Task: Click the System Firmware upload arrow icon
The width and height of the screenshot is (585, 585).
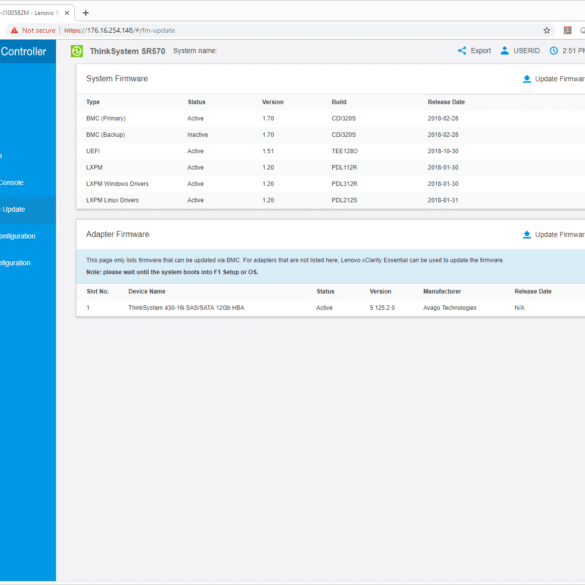Action: click(527, 79)
